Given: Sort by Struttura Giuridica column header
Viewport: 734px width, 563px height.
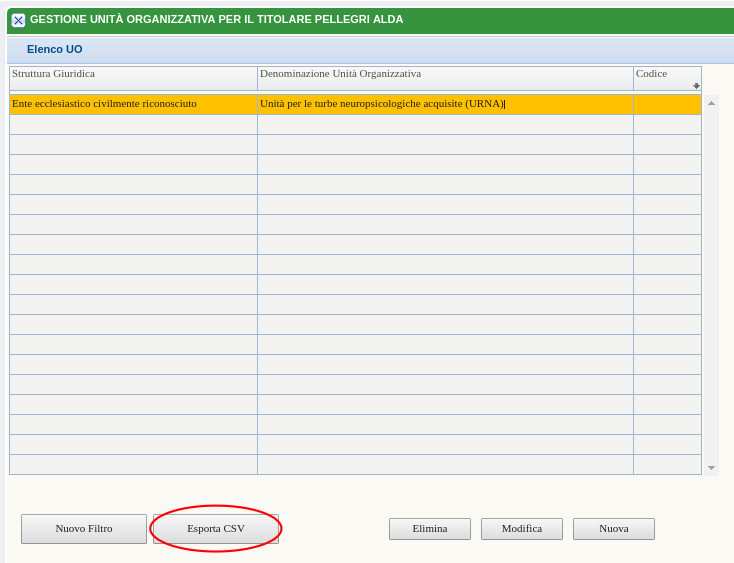Looking at the screenshot, I should point(133,74).
